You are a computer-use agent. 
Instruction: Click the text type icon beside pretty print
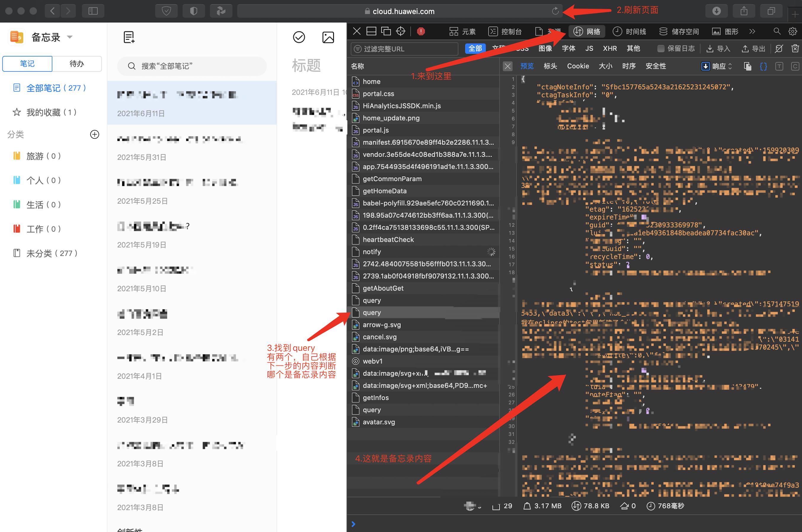[779, 66]
